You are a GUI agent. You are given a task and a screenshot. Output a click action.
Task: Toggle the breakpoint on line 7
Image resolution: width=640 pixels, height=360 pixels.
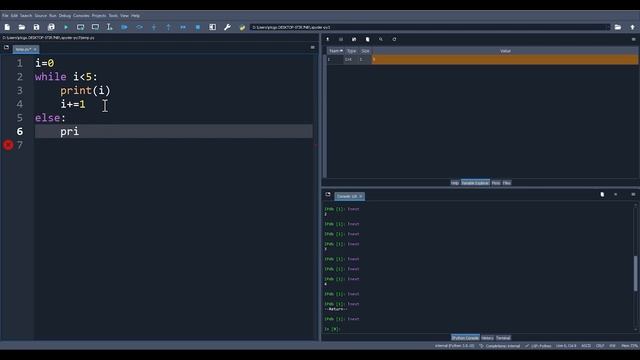[x=8, y=144]
